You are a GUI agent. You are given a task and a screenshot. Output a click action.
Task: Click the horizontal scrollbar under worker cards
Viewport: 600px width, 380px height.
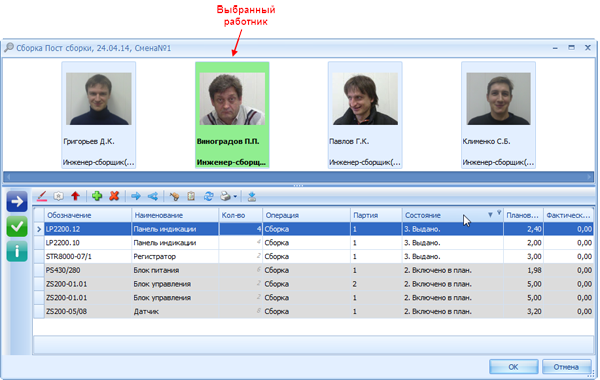pos(298,177)
